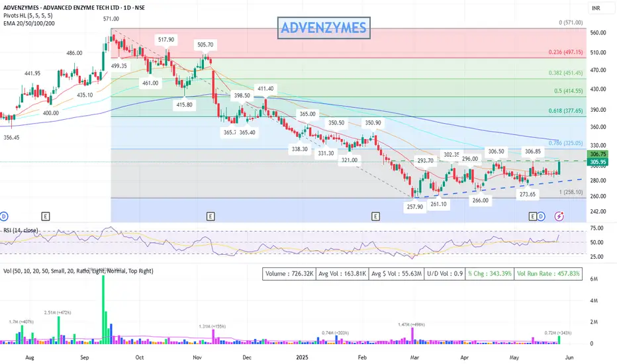Select the EMA 20/50/100/200 legend
This screenshot has width=617, height=364.
[x=28, y=23]
